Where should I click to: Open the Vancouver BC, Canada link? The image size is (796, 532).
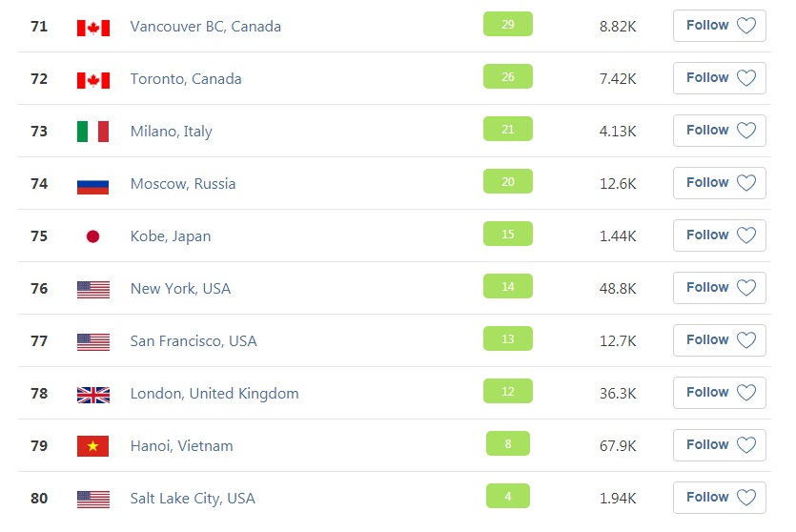coord(206,27)
